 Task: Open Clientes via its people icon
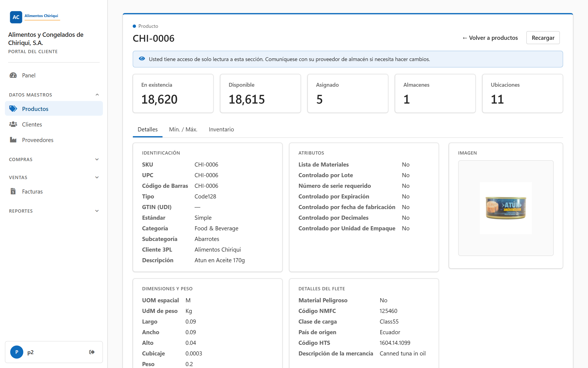click(x=13, y=124)
